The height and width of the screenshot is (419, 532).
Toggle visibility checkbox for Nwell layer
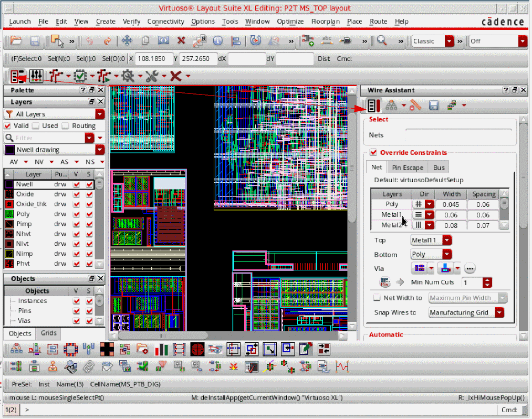coord(77,184)
